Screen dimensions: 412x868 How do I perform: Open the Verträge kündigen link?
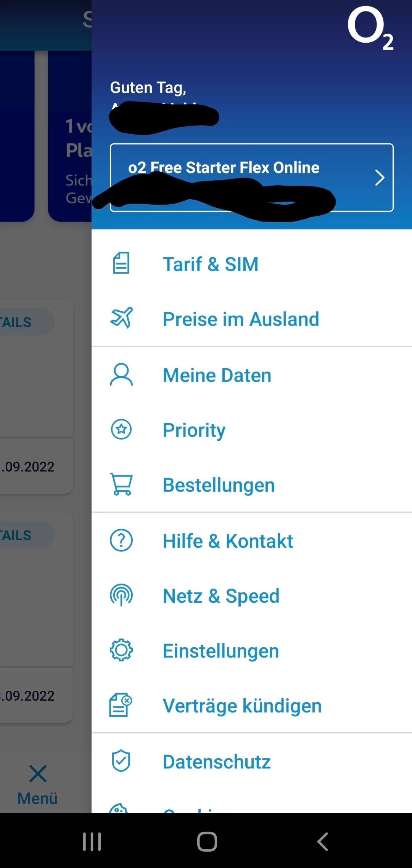pyautogui.click(x=242, y=706)
